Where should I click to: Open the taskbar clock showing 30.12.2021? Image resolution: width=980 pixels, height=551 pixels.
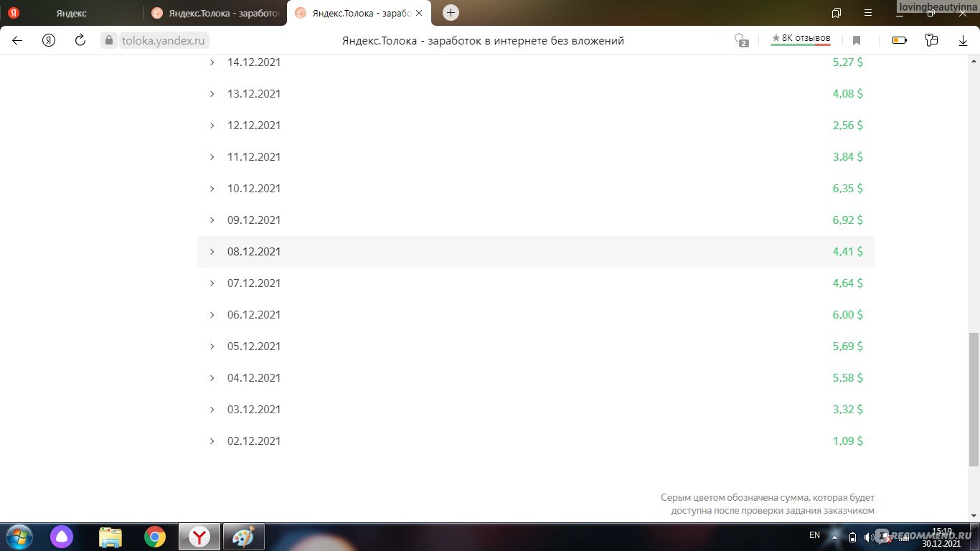[941, 537]
